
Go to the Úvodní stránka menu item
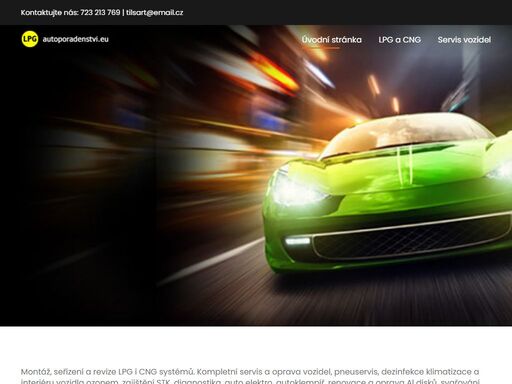tap(332, 40)
